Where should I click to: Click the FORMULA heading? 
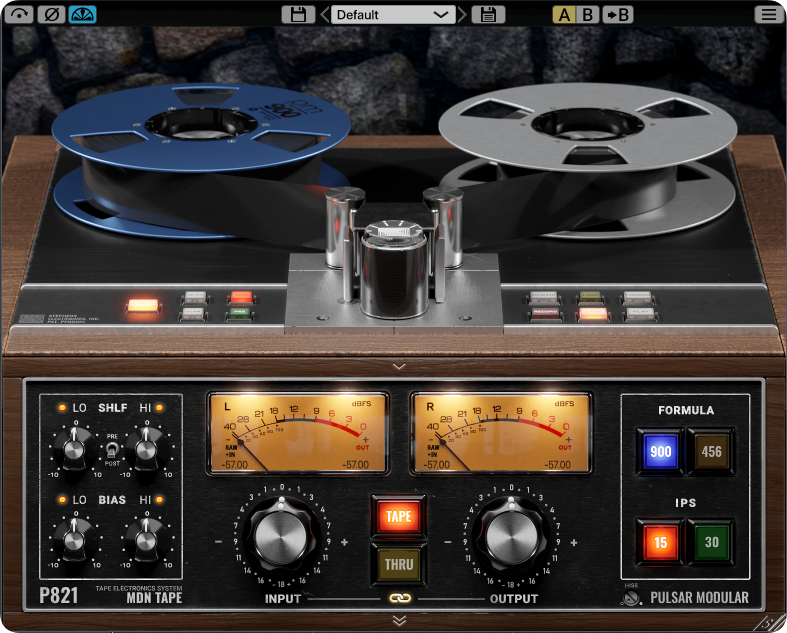tap(686, 410)
